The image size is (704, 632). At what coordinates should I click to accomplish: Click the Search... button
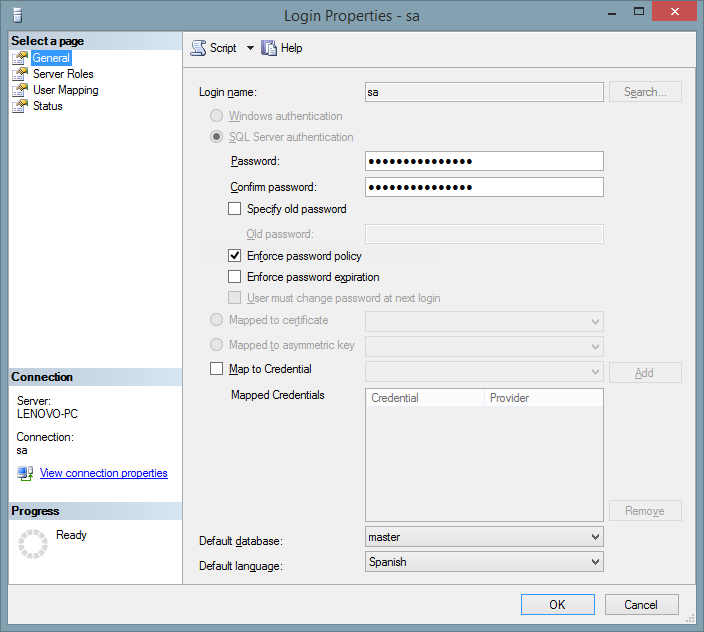(645, 92)
